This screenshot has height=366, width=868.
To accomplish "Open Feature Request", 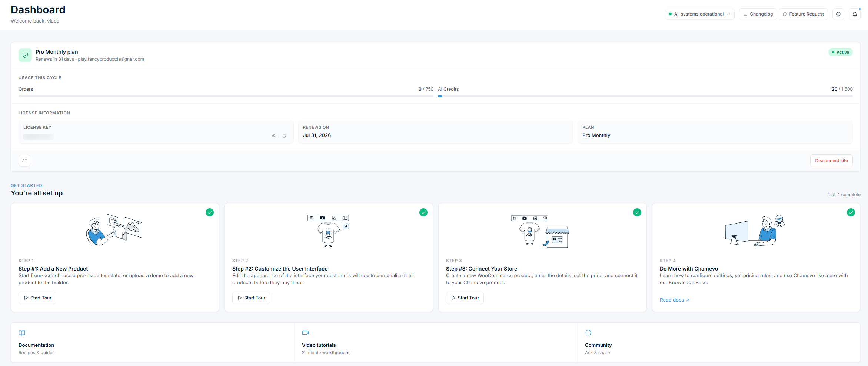I will [803, 14].
